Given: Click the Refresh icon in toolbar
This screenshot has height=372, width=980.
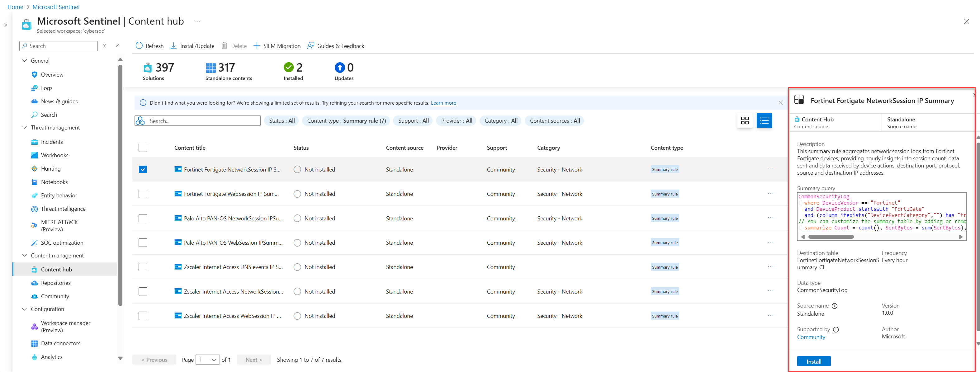Looking at the screenshot, I should (x=139, y=46).
